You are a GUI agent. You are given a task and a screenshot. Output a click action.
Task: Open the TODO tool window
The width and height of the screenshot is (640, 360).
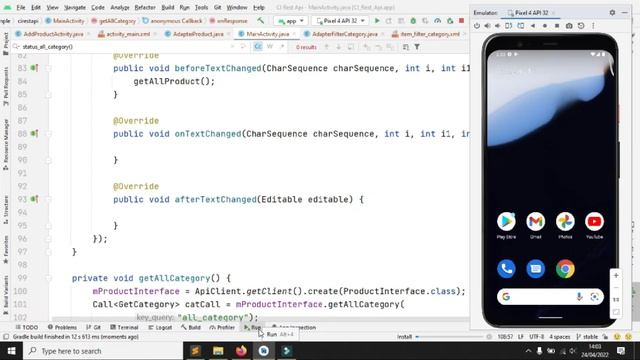click(x=27, y=327)
